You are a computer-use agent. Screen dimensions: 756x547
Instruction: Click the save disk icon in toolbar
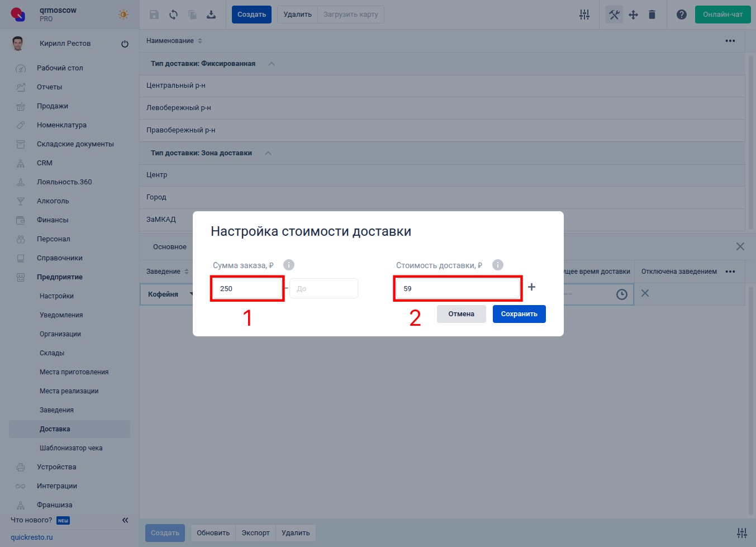[154, 15]
